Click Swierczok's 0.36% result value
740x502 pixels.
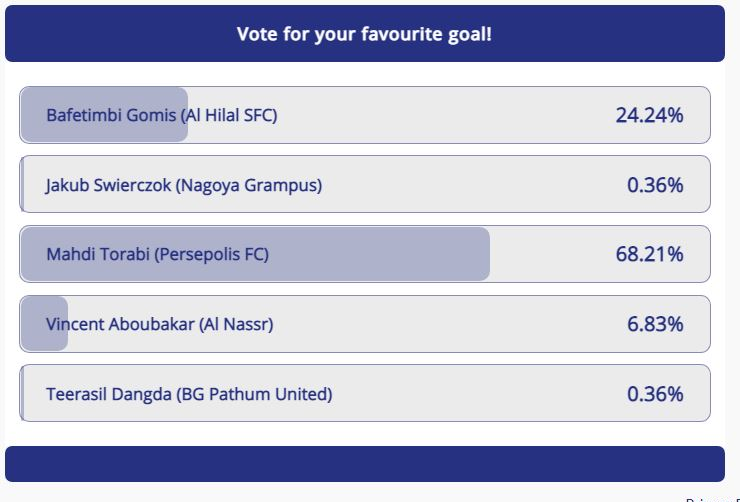655,185
